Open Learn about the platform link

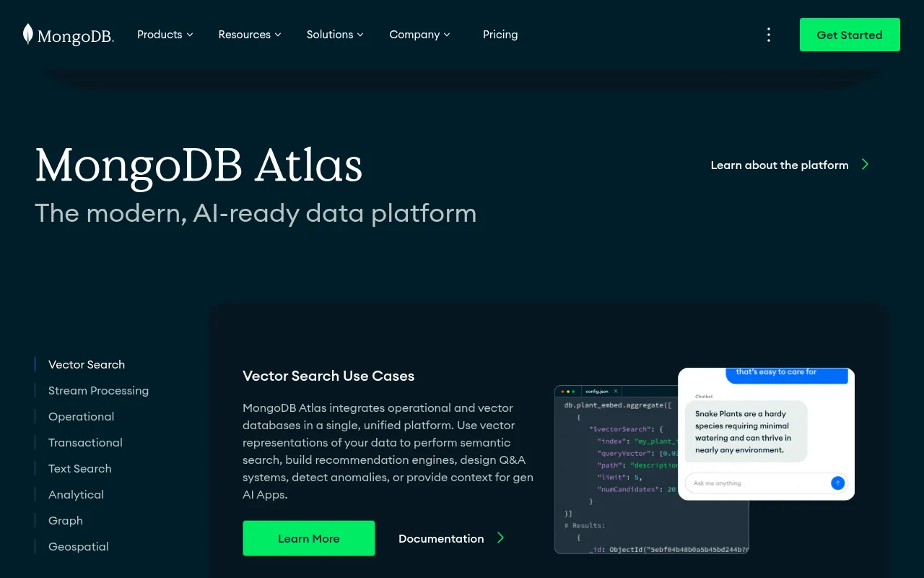(x=780, y=165)
